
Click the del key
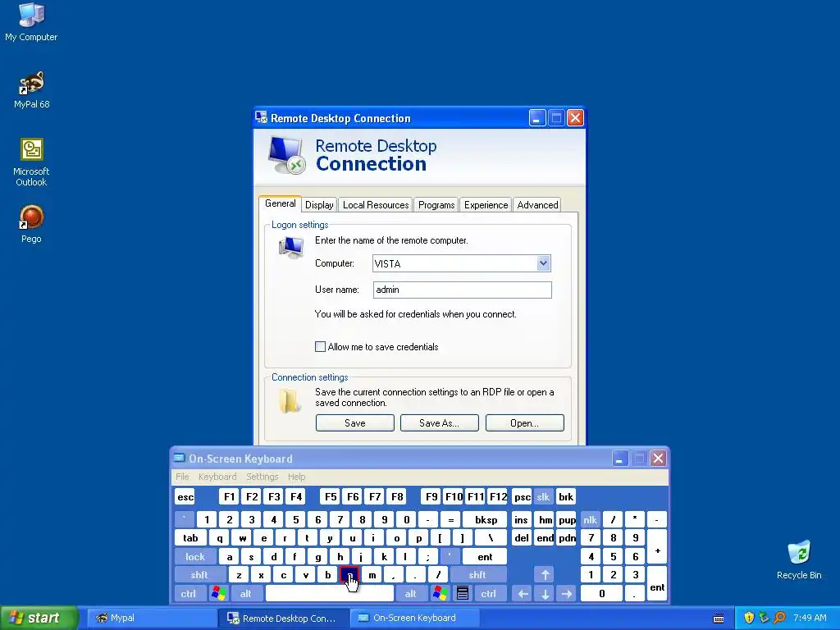pyautogui.click(x=521, y=538)
